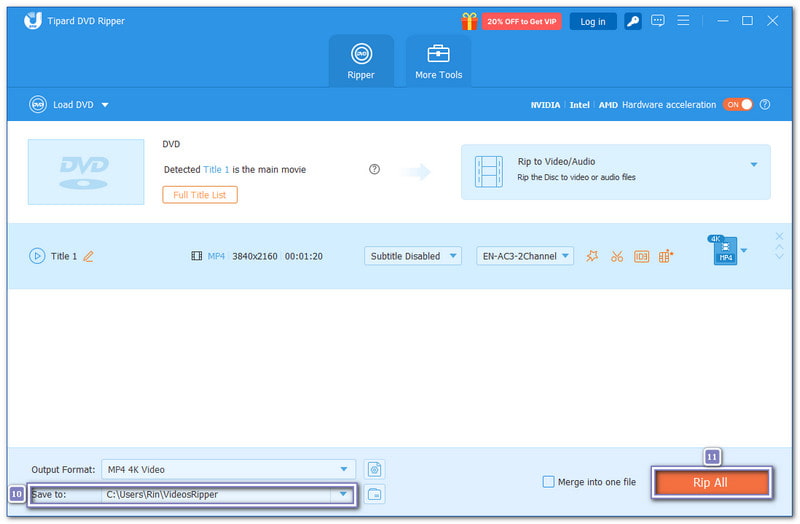The height and width of the screenshot is (524, 800).
Task: Select the Ripper tab
Action: tap(361, 61)
